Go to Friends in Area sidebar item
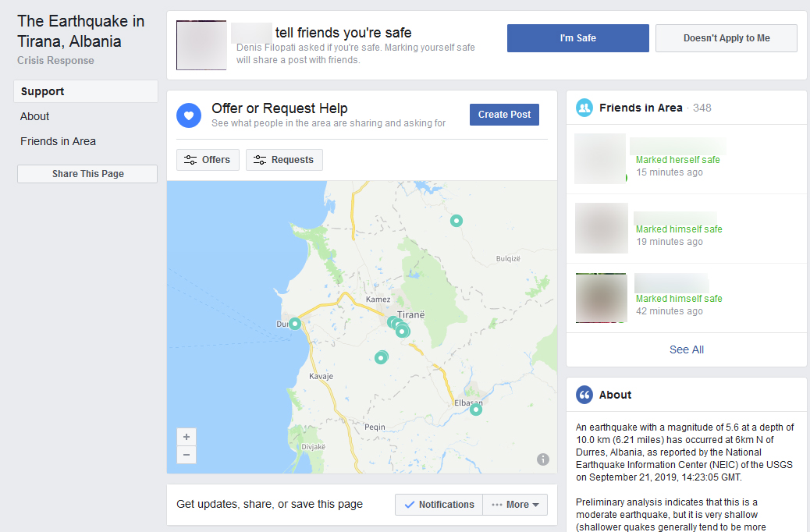Viewport: 810px width, 532px height. (x=59, y=141)
